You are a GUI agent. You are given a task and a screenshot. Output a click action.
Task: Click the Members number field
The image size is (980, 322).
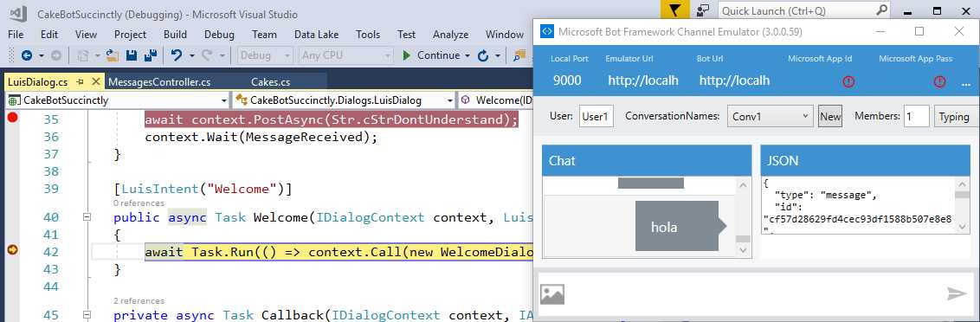[917, 116]
